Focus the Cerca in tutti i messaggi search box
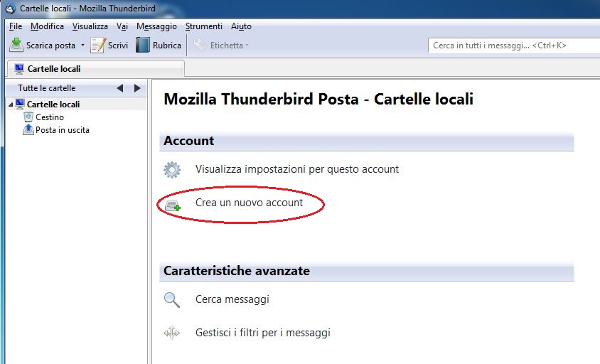Image resolution: width=600 pixels, height=364 pixels. (x=513, y=45)
